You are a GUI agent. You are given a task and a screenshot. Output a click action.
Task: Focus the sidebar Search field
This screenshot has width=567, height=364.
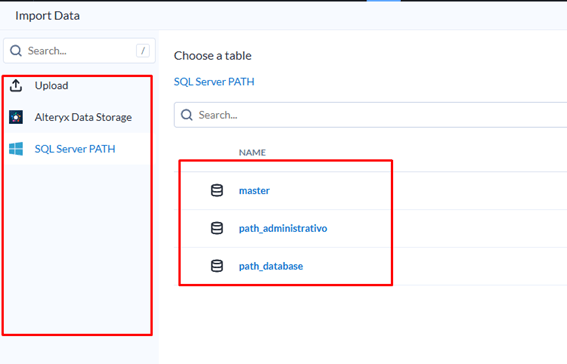pos(80,51)
